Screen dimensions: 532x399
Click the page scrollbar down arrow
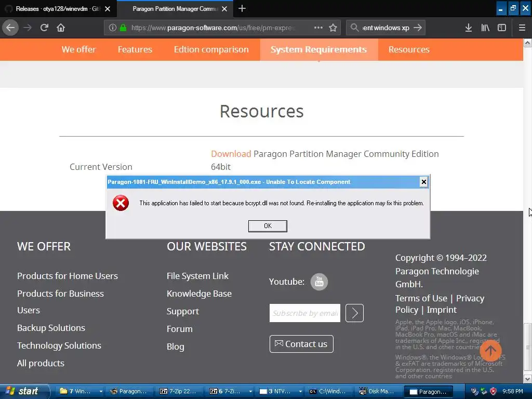click(528, 379)
